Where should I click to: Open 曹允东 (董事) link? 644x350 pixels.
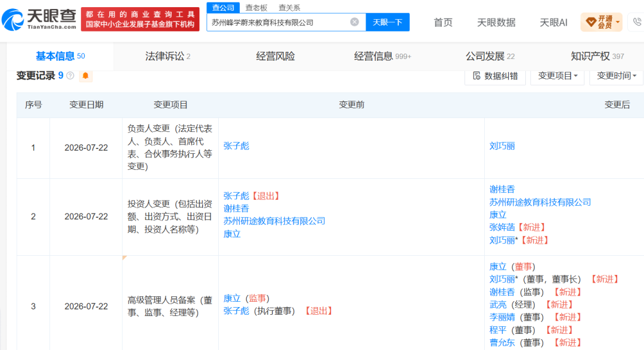(x=502, y=342)
